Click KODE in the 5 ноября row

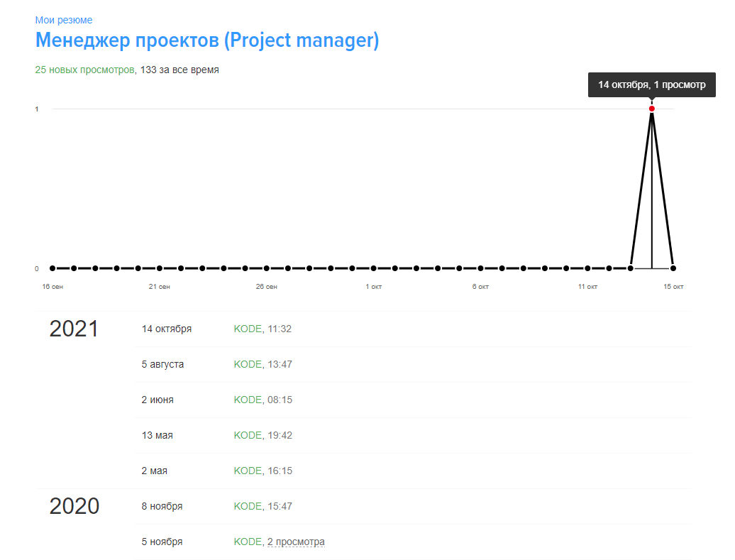tap(248, 542)
